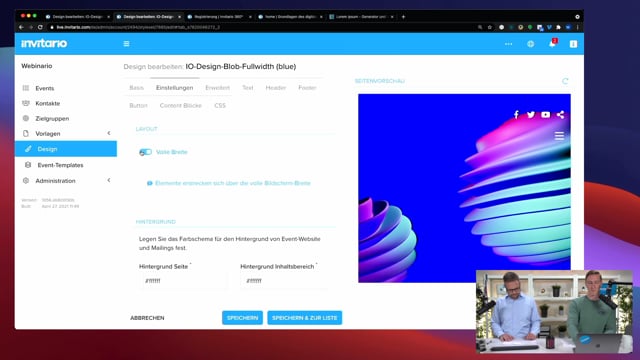Image resolution: width=640 pixels, height=360 pixels.
Task: Switch to the Header tab
Action: point(276,88)
